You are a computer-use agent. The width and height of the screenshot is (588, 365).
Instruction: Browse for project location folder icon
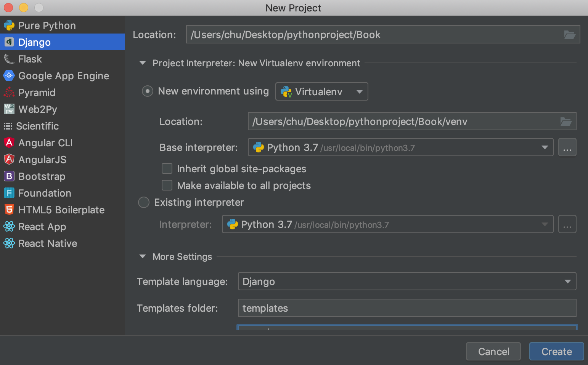pos(569,35)
